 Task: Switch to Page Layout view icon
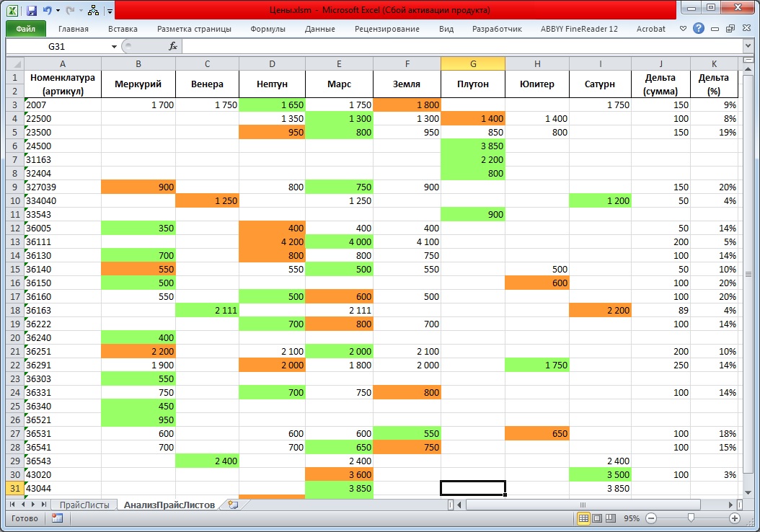pos(597,518)
